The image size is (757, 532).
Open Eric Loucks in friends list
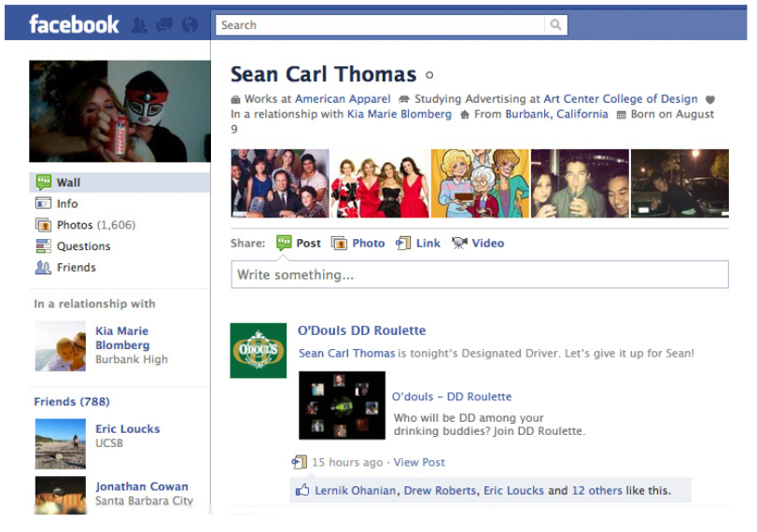pos(128,429)
